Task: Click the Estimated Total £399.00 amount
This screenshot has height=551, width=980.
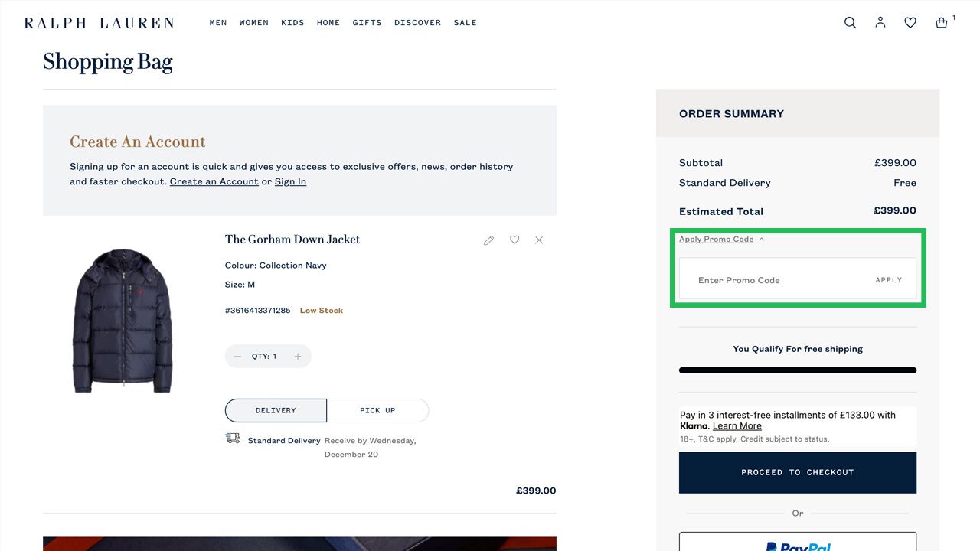Action: (x=895, y=210)
